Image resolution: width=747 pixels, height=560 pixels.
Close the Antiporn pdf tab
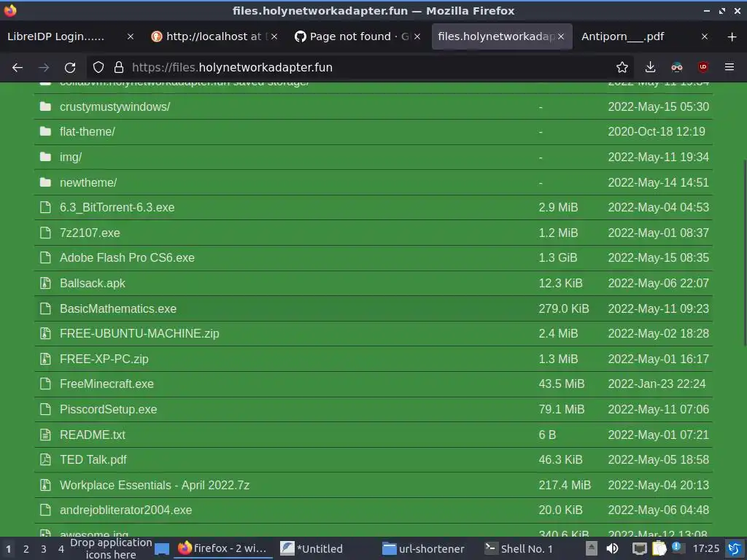tap(705, 36)
